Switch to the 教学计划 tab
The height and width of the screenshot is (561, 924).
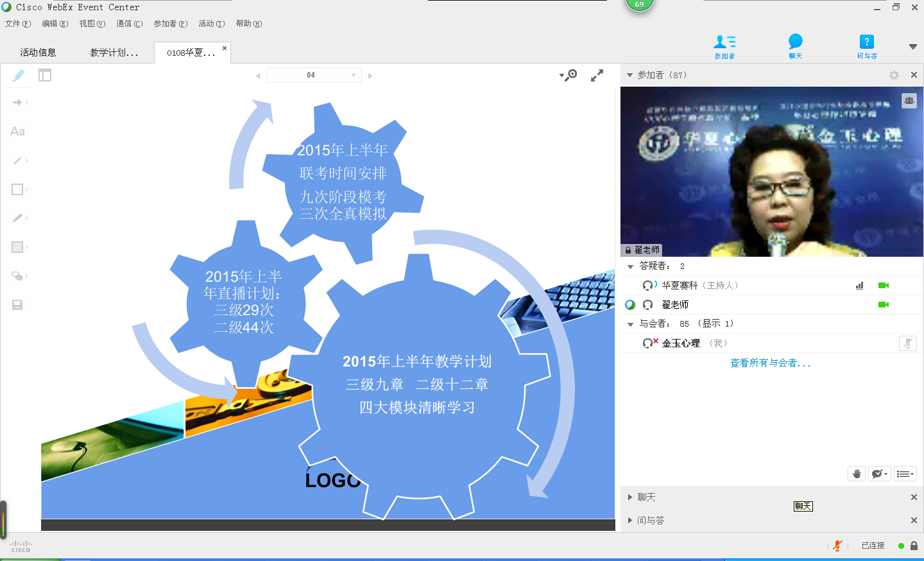point(114,53)
